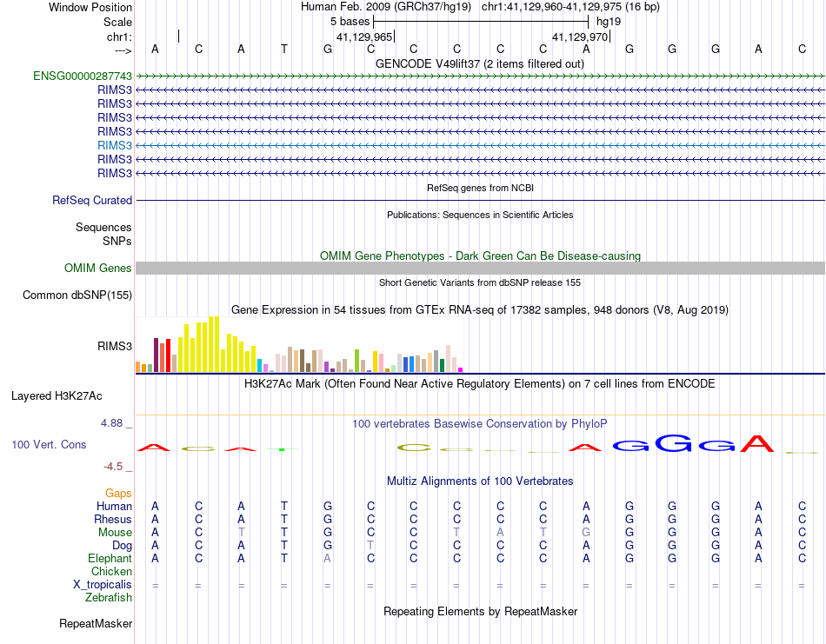Click the 41,129,970 position marker

tap(580, 37)
